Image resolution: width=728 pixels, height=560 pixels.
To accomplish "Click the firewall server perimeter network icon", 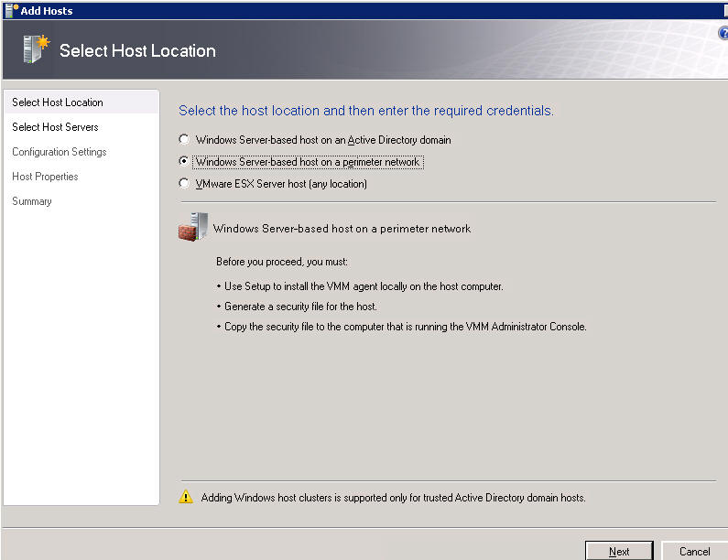I will coord(192,227).
